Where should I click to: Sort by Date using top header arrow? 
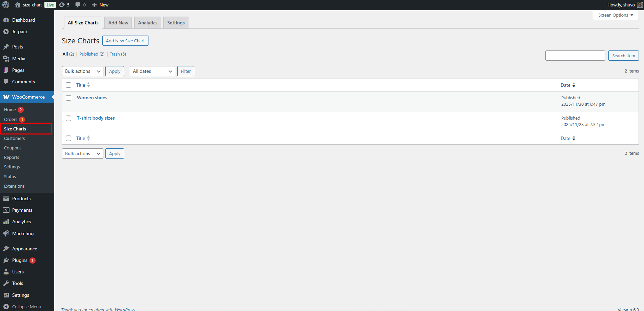pos(574,85)
